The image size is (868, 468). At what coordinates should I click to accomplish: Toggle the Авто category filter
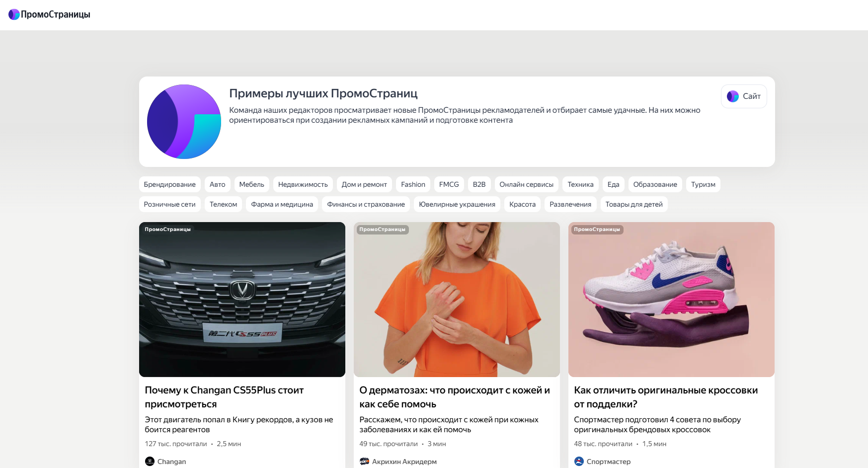(x=217, y=184)
